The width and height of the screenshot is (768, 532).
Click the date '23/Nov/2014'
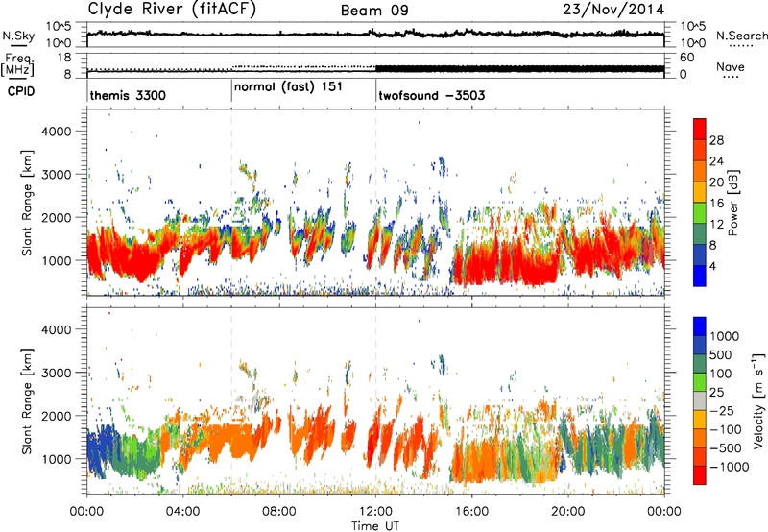(613, 10)
